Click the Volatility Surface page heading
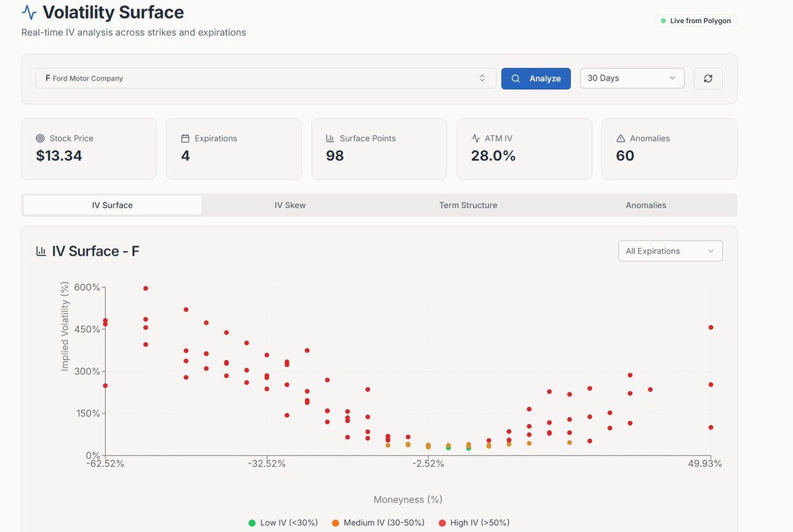 click(x=113, y=12)
